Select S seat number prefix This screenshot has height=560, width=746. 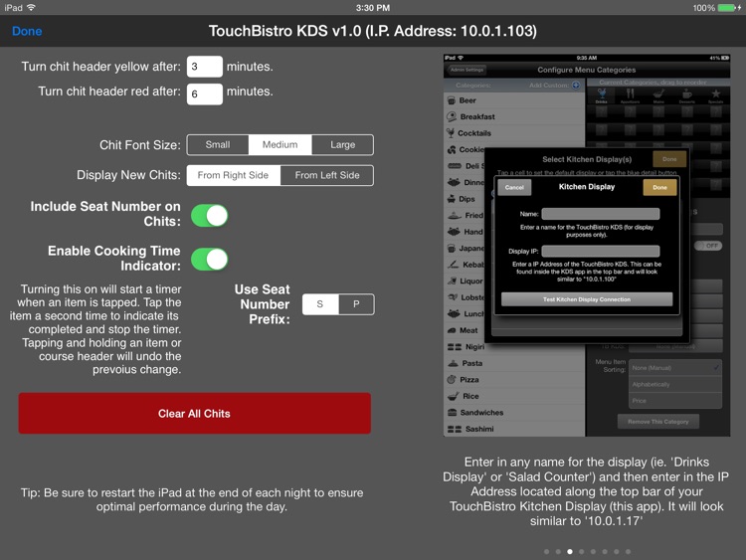[x=320, y=304]
